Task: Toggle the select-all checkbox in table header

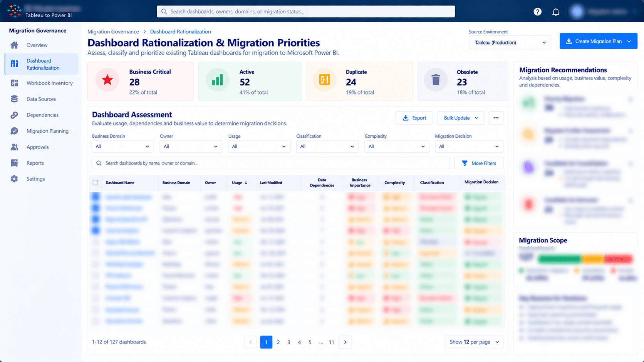Action: click(96, 183)
